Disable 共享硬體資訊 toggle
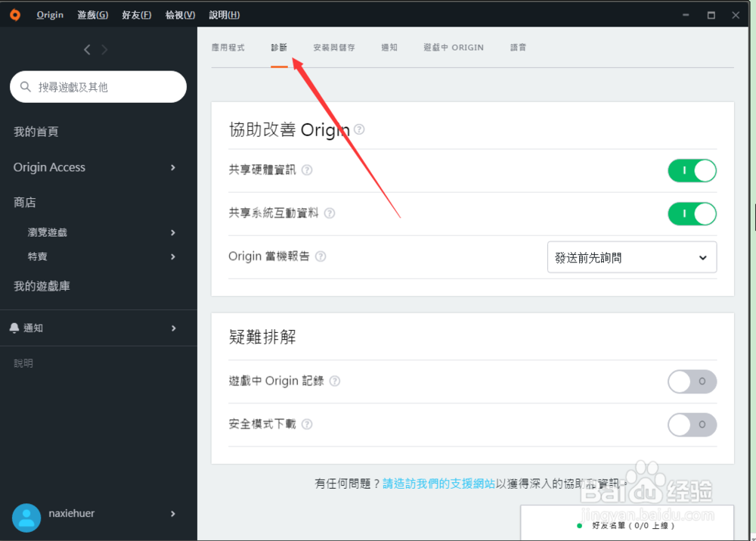756x541 pixels. click(x=692, y=170)
